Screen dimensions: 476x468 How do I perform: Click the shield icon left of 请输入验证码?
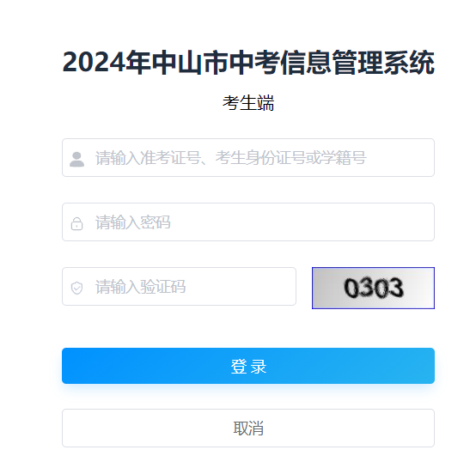coord(76,288)
